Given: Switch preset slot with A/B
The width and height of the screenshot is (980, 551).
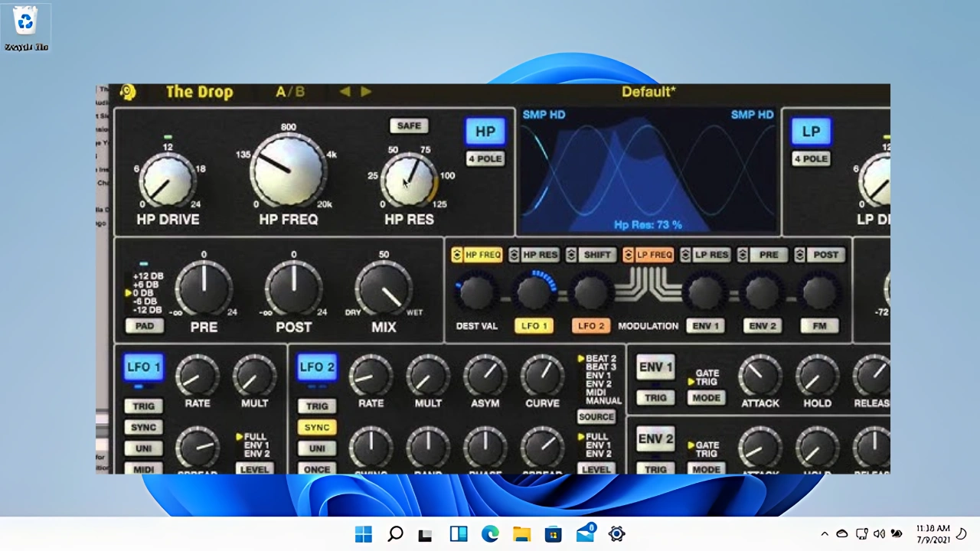Looking at the screenshot, I should click(290, 92).
